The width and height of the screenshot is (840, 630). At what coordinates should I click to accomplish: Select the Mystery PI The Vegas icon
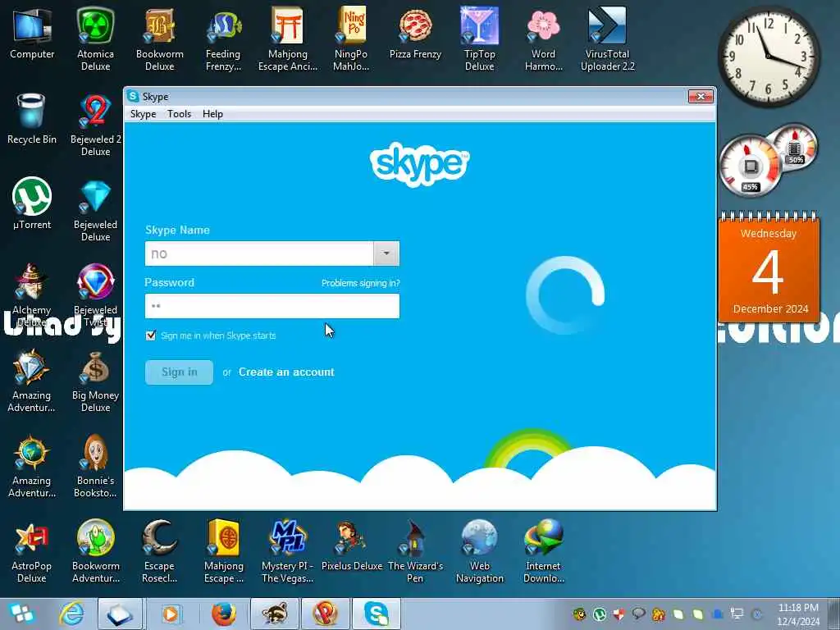288,552
